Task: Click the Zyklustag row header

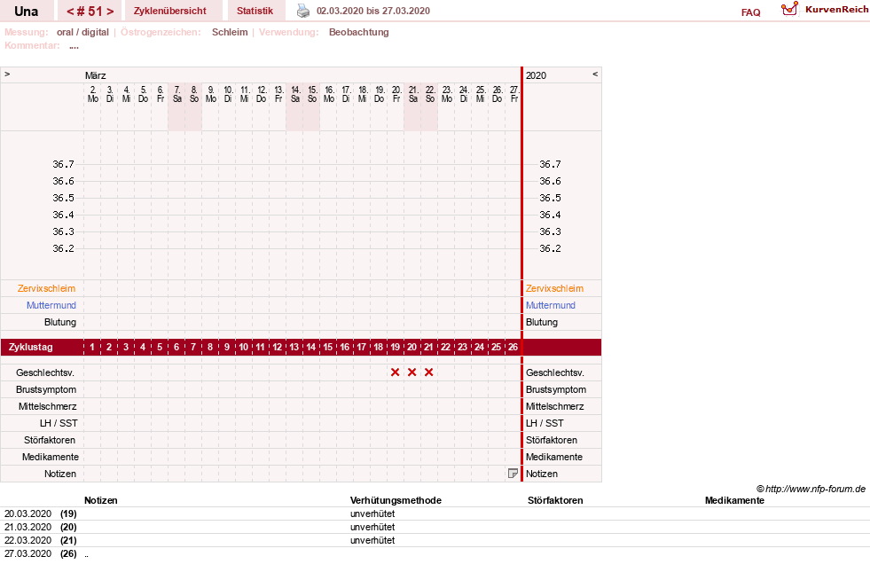Action: [x=31, y=348]
